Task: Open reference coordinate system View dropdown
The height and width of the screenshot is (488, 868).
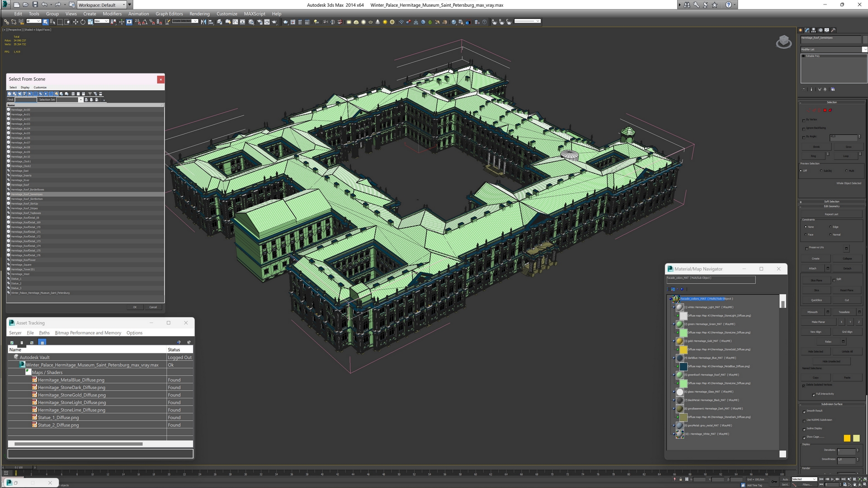Action: (x=101, y=21)
